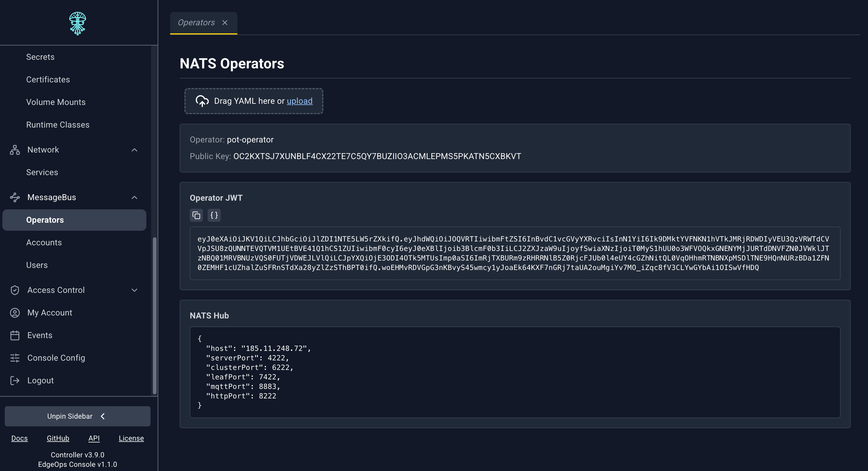This screenshot has height=471, width=868.
Task: Collapse the Network section chevron
Action: (x=134, y=150)
